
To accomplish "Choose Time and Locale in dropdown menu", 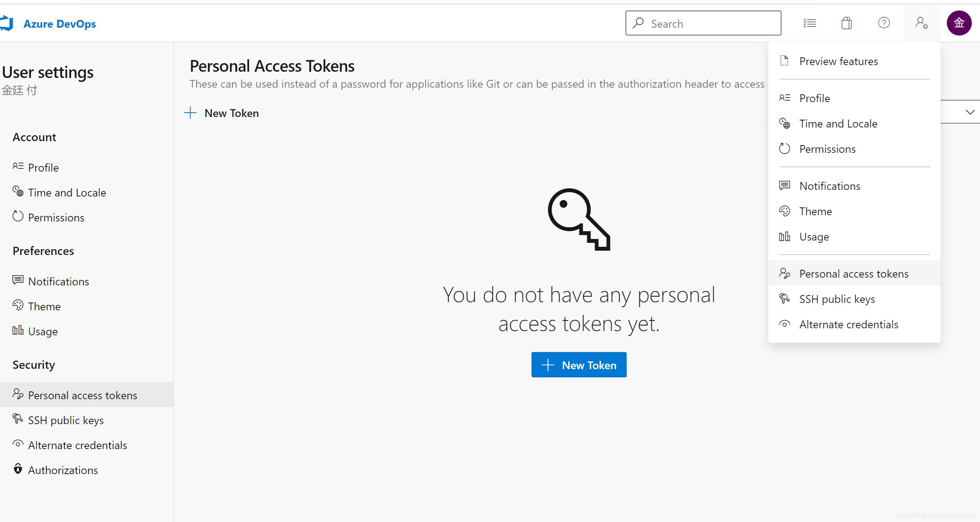I will pyautogui.click(x=838, y=124).
